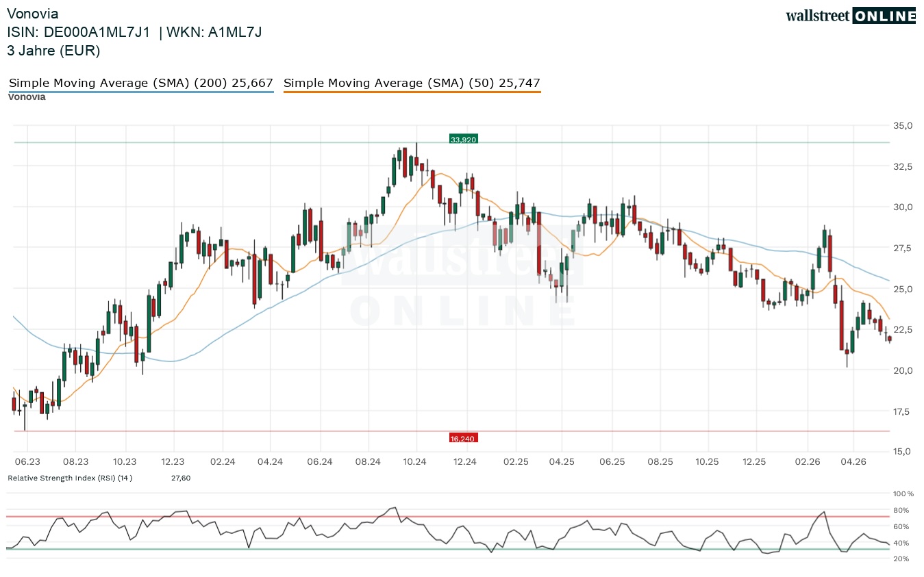The height and width of the screenshot is (577, 924).
Task: Click the 02.26 date axis label
Action: pos(808,462)
